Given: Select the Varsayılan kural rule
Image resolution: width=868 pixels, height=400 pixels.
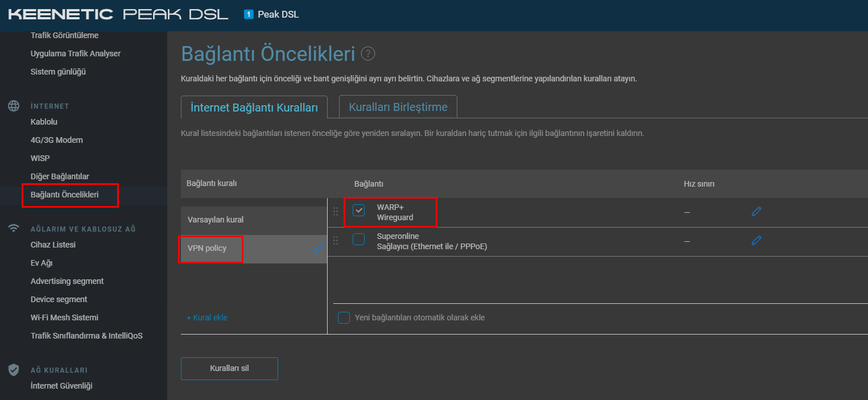Looking at the screenshot, I should tap(254, 220).
